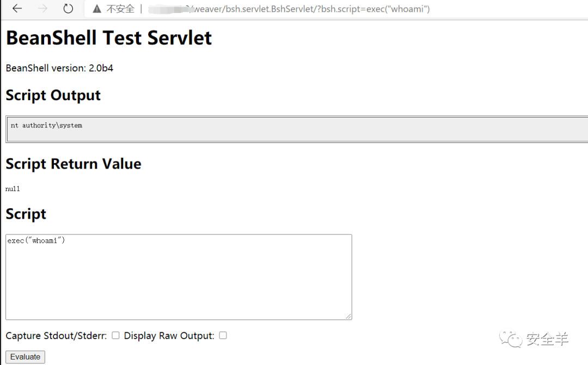Click the address bar URL text

click(289, 9)
